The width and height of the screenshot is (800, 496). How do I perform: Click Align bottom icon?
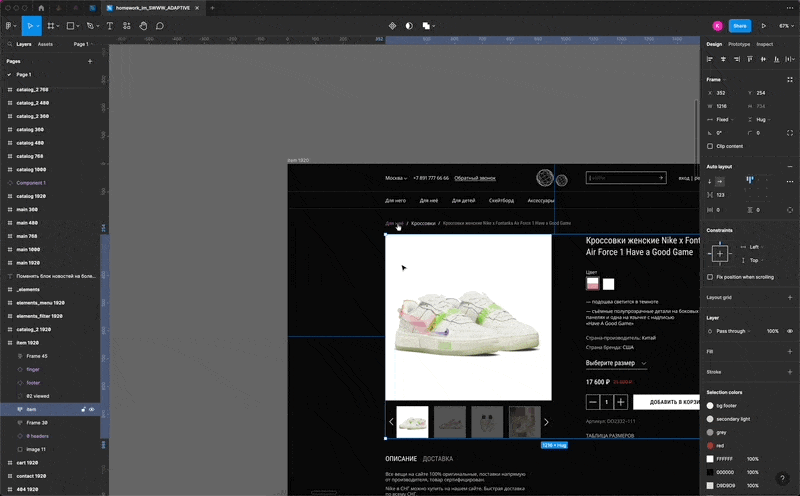coord(777,59)
